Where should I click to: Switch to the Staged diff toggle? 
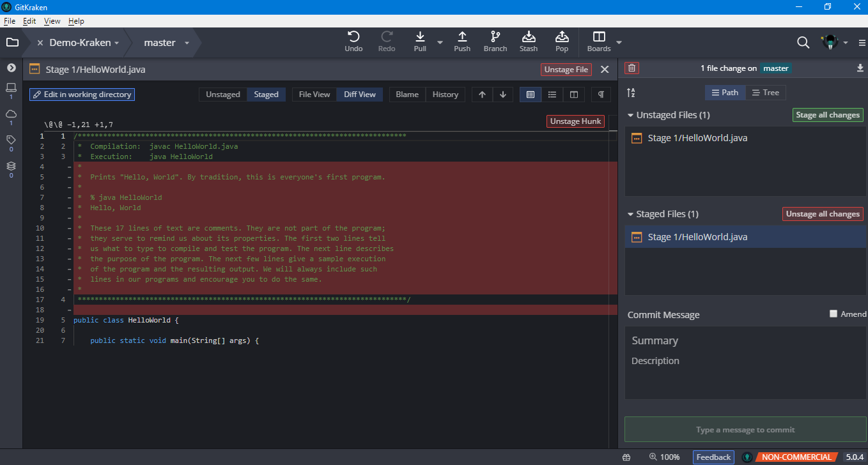click(x=266, y=95)
